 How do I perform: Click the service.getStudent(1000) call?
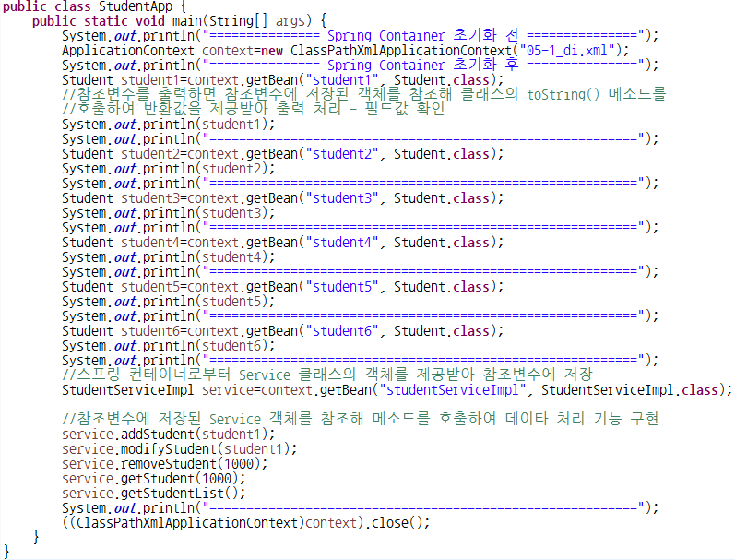pos(154,479)
